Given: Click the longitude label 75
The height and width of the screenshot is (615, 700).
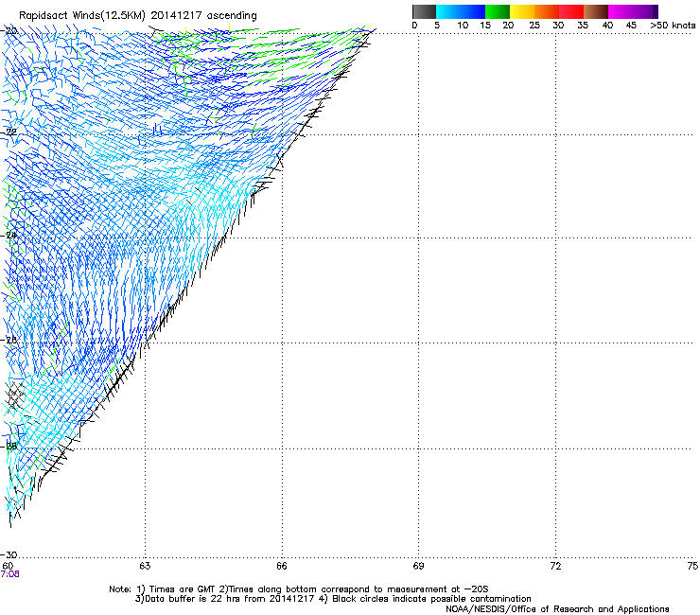Looking at the screenshot, I should [x=692, y=566].
